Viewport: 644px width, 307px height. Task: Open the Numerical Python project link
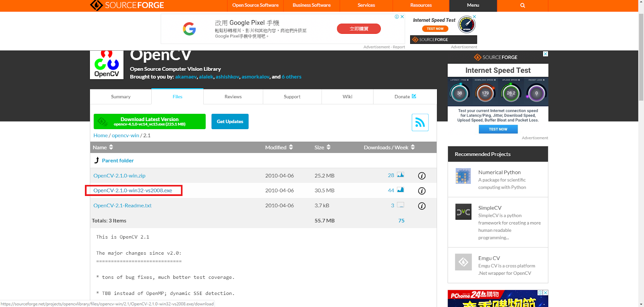(500, 172)
